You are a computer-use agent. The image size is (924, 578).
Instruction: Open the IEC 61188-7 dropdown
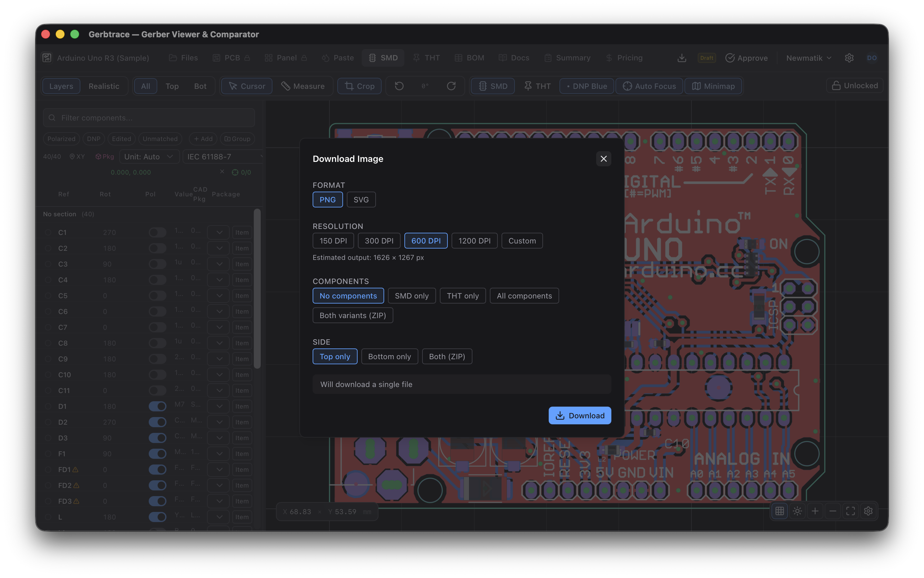[223, 157]
